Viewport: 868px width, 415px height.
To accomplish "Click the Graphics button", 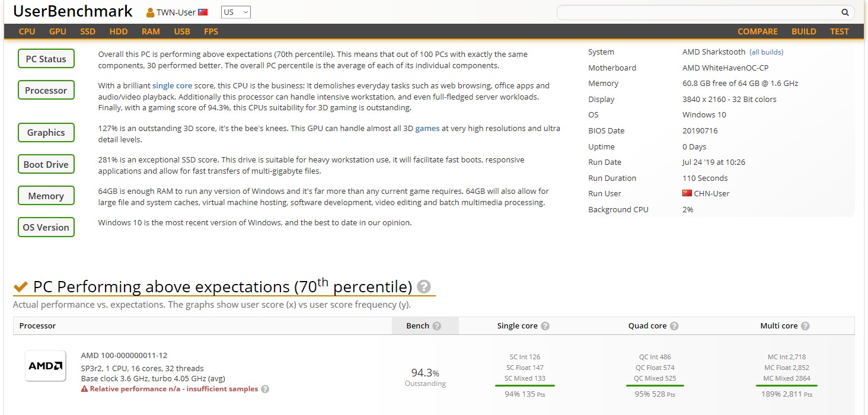I will (46, 132).
